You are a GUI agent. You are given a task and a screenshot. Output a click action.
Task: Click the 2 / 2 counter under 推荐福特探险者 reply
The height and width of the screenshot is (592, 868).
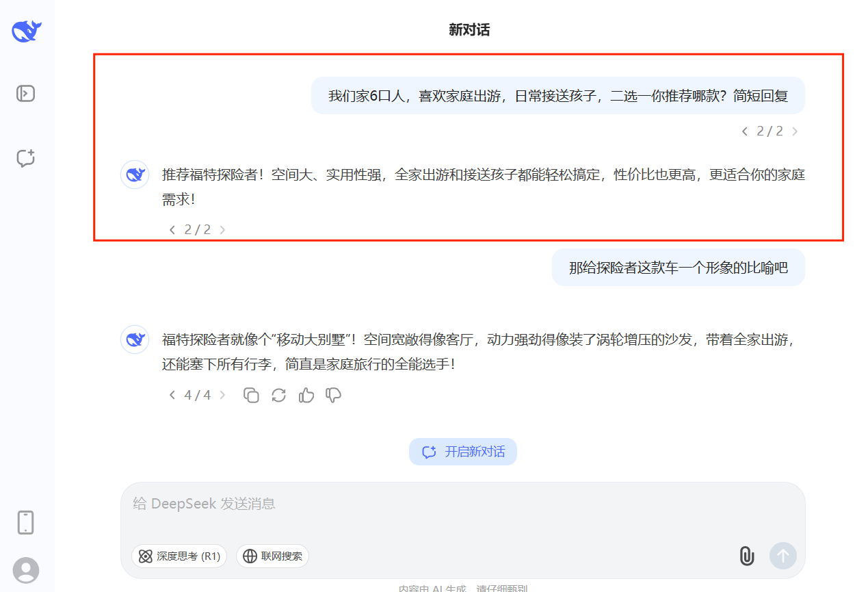click(198, 230)
